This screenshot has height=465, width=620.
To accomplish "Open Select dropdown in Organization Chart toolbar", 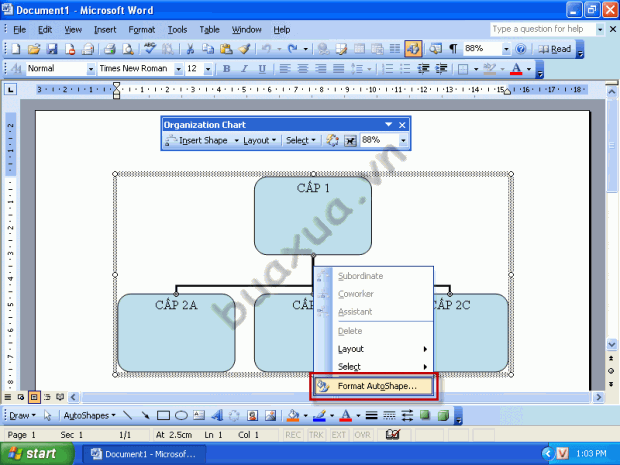I will tap(301, 140).
